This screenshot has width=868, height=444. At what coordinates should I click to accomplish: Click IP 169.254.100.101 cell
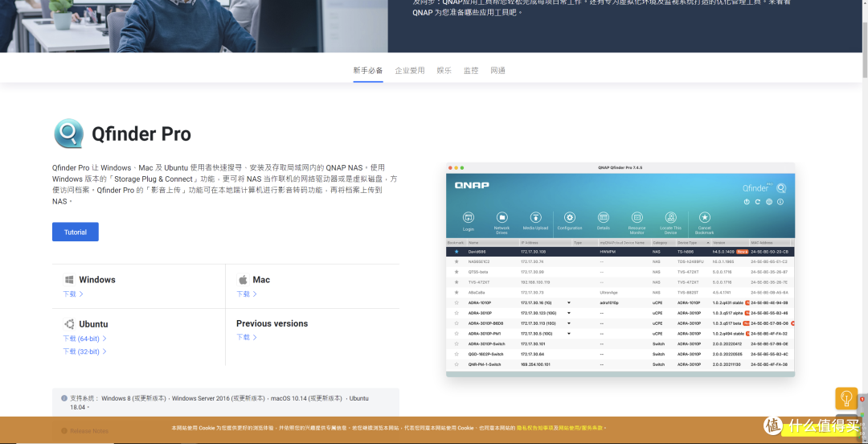(x=536, y=364)
